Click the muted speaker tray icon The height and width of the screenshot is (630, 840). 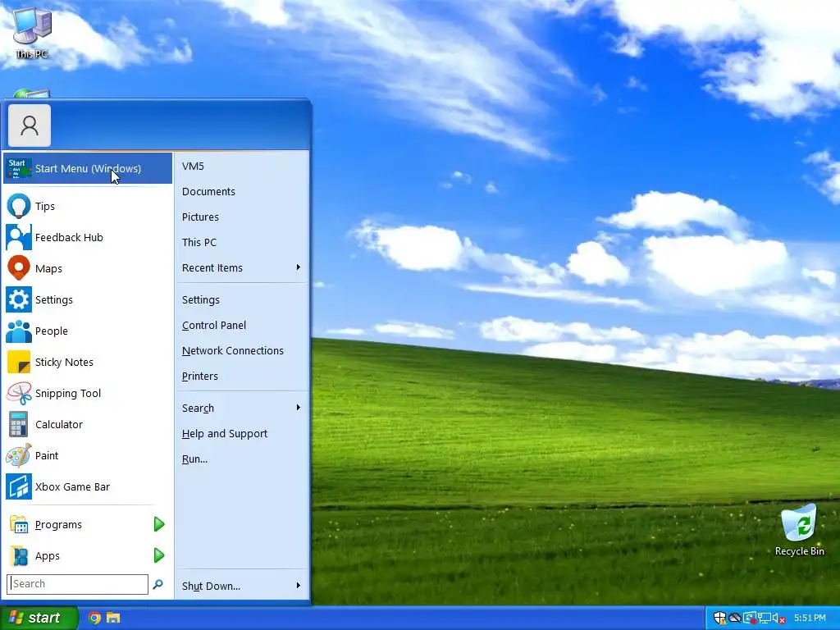point(779,619)
